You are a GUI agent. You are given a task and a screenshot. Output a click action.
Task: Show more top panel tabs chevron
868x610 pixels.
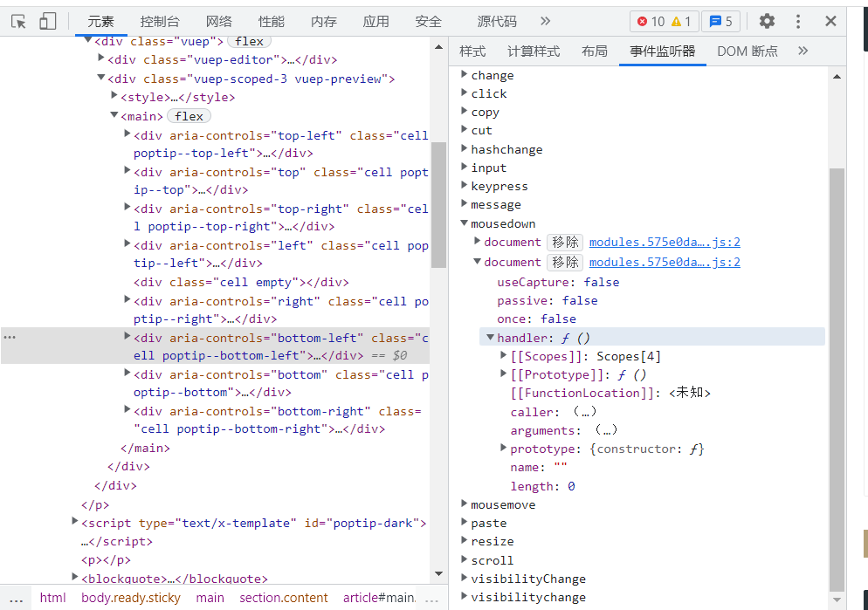[546, 21]
